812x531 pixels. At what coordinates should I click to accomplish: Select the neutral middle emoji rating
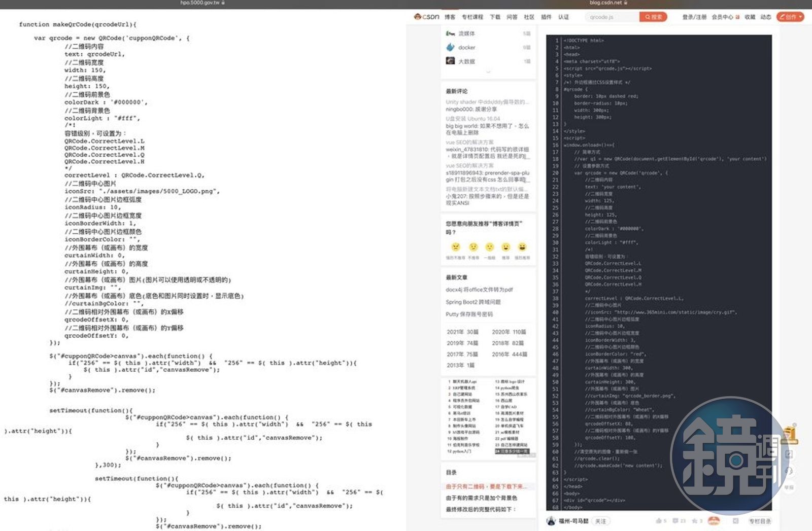coord(489,247)
